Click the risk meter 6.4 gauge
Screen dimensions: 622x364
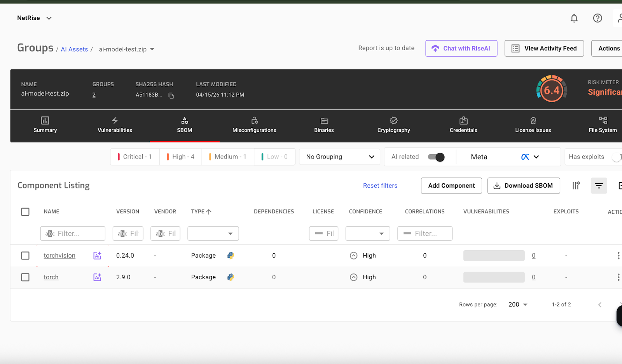pos(551,90)
